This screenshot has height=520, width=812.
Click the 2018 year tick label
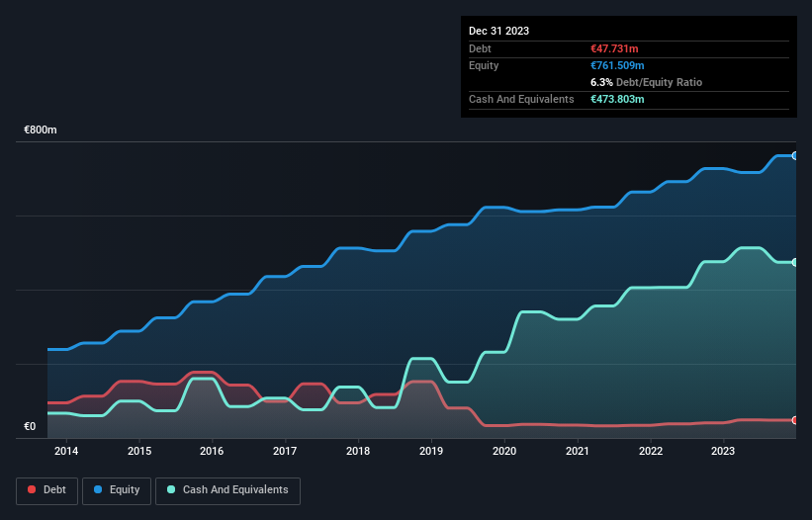tap(358, 451)
